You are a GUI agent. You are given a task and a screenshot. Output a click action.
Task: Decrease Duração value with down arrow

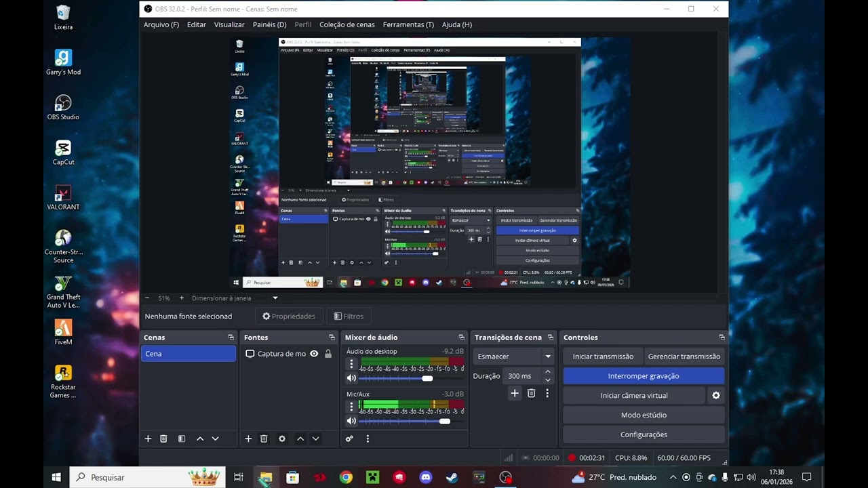click(548, 380)
